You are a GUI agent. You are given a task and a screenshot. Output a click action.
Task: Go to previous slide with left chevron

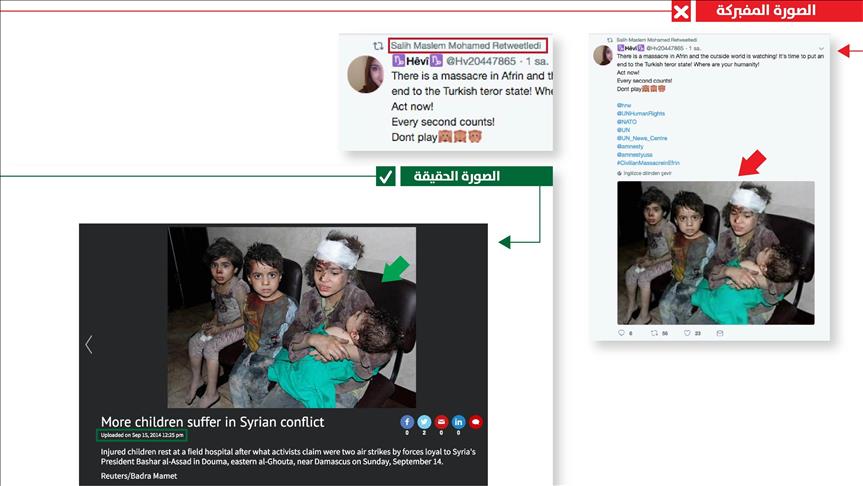89,344
